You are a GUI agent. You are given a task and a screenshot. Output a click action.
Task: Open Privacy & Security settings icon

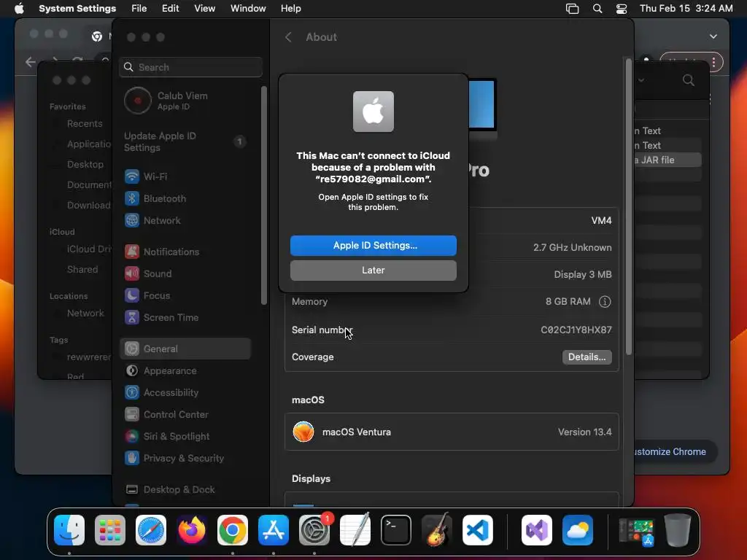coord(132,458)
